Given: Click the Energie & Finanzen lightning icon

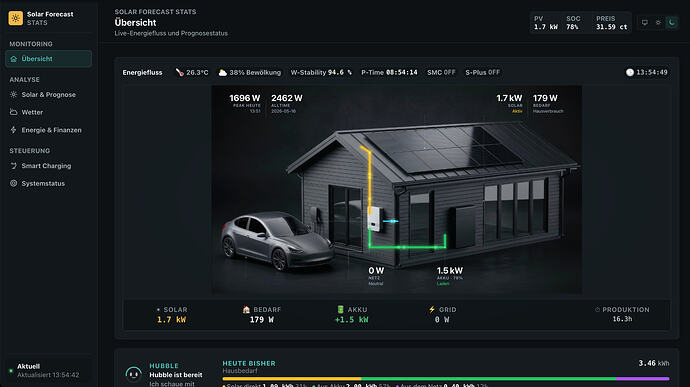Looking at the screenshot, I should (x=14, y=130).
